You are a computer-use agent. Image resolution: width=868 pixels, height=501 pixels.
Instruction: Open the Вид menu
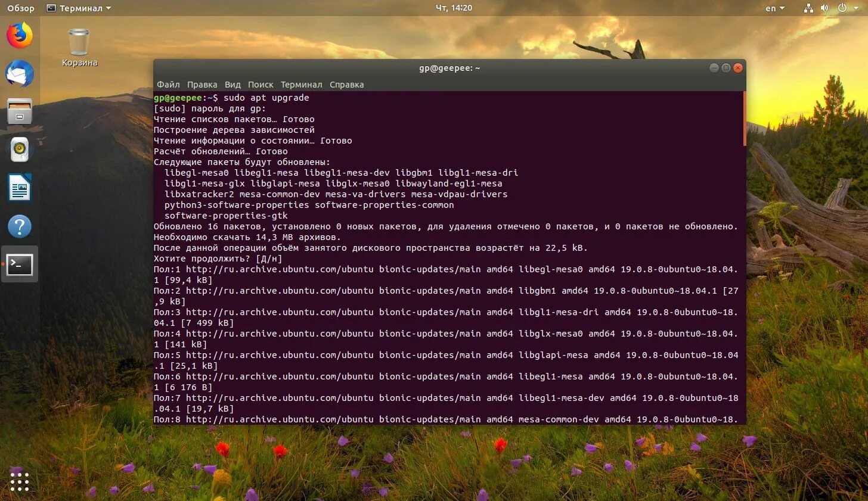[x=232, y=85]
